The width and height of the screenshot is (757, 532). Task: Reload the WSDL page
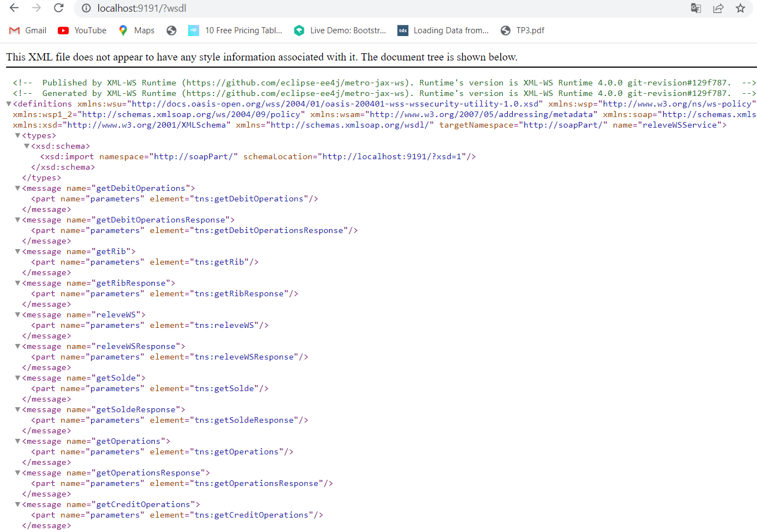pos(59,8)
